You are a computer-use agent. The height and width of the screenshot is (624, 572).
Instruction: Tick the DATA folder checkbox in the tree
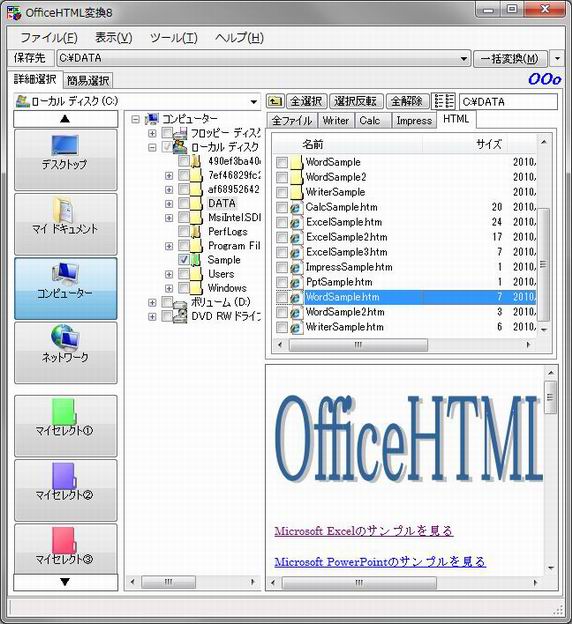(184, 203)
